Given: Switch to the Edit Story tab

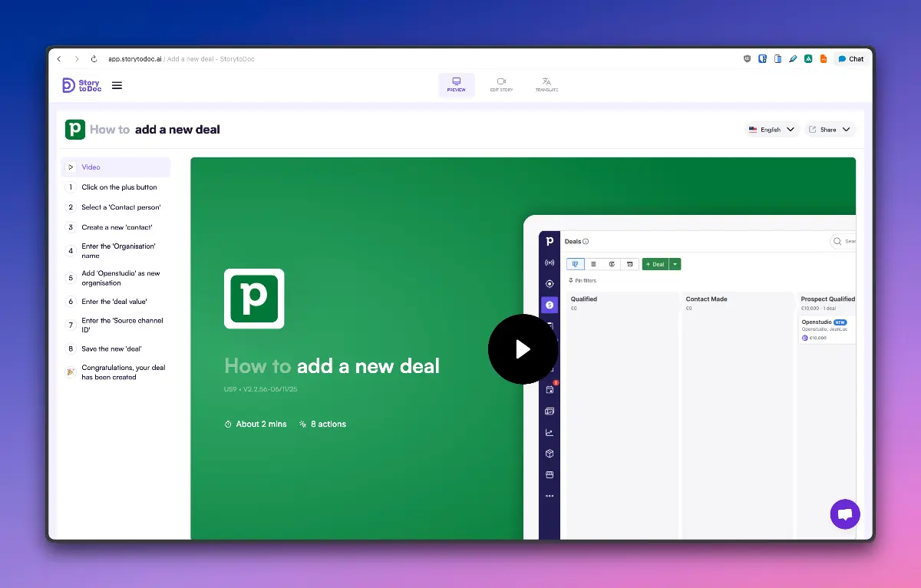Looking at the screenshot, I should coord(501,85).
